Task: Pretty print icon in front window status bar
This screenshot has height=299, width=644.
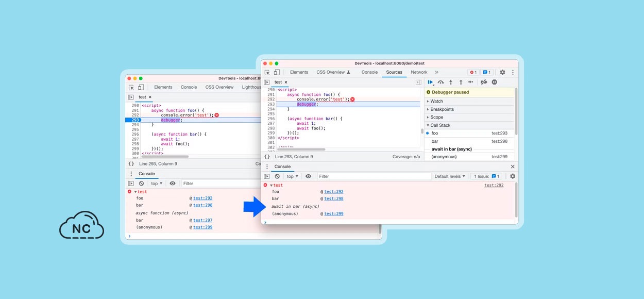Action: tap(267, 157)
